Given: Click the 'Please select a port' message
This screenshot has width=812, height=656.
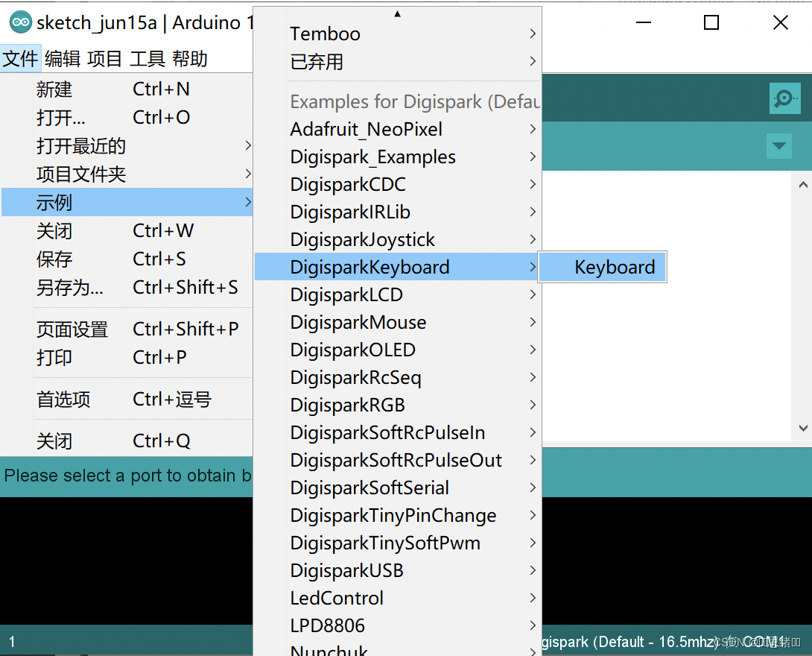Looking at the screenshot, I should point(127,476).
